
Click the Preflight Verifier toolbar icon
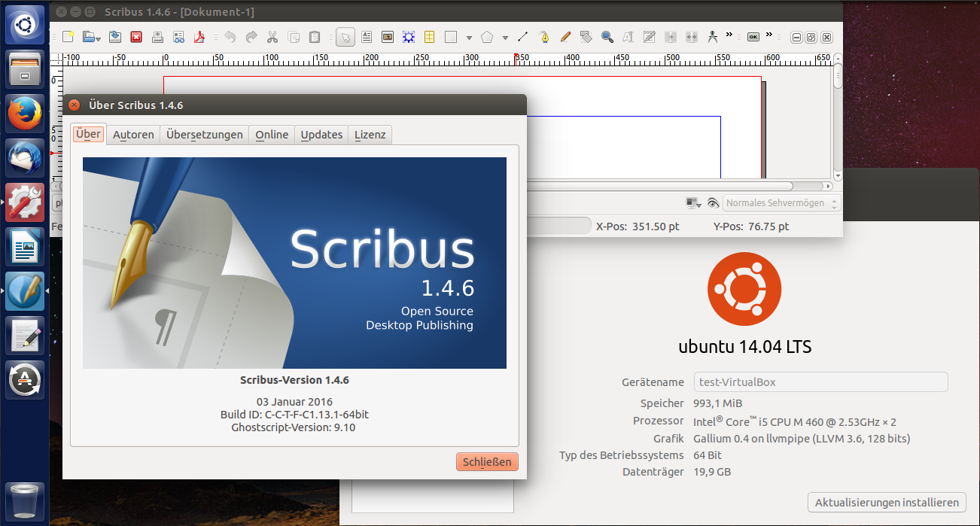coord(179,37)
